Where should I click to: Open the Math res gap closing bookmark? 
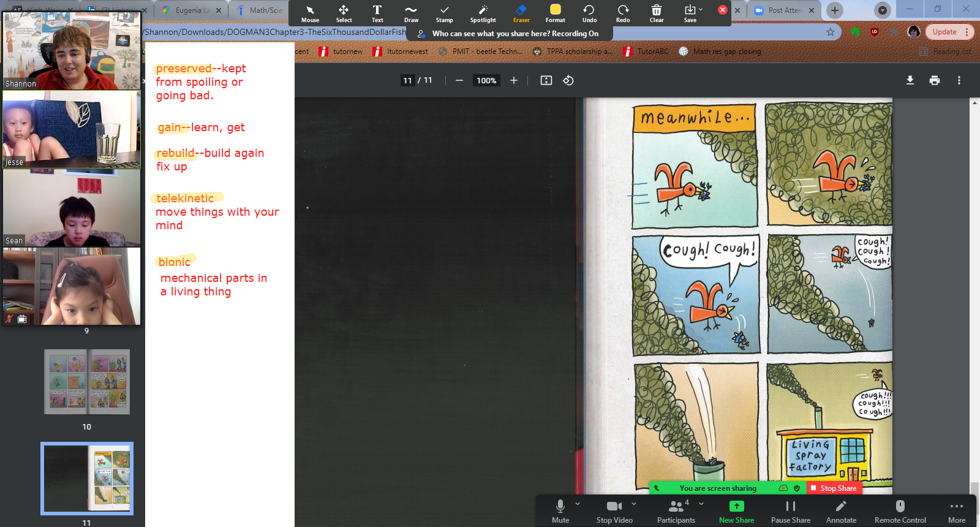pos(720,51)
